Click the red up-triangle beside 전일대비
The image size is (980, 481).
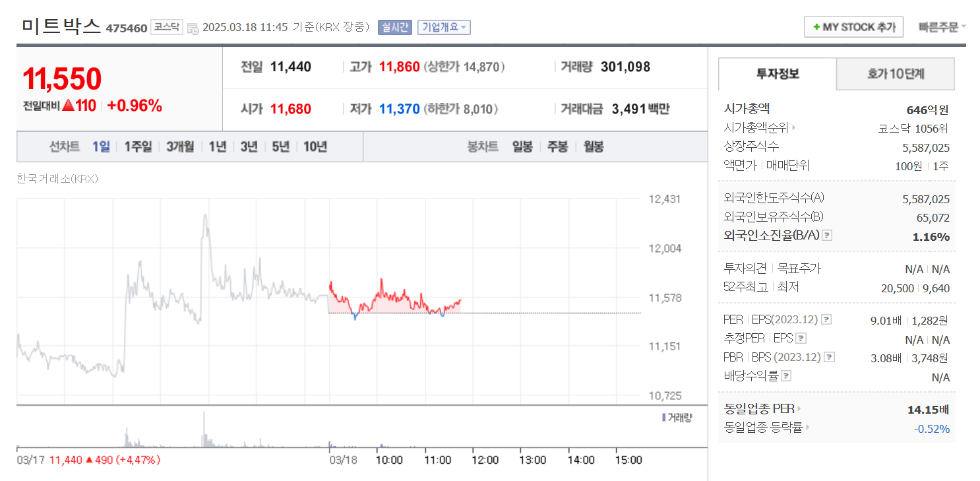pyautogui.click(x=67, y=106)
